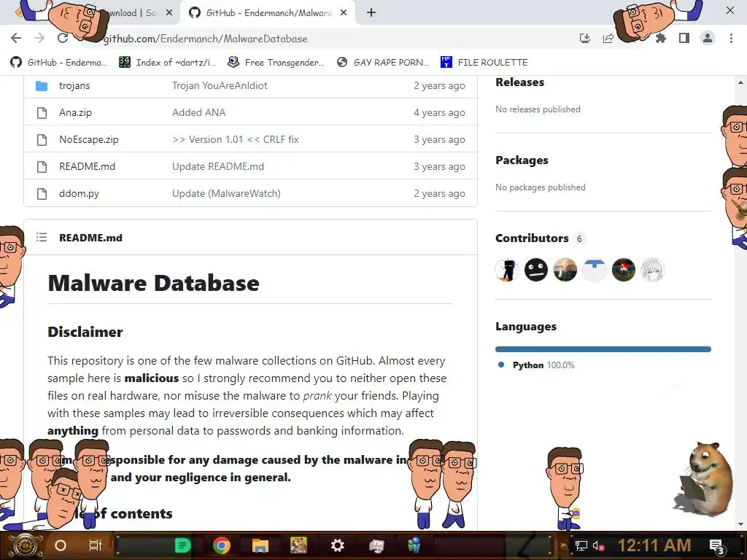Click the file icon beside Ana.zip
The image size is (747, 560).
(x=42, y=113)
